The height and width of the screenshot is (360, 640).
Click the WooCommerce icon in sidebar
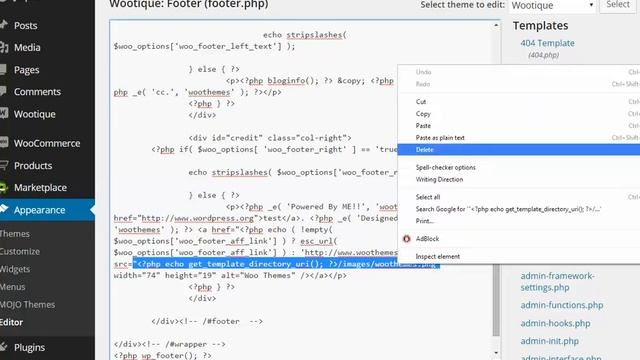tap(4, 142)
